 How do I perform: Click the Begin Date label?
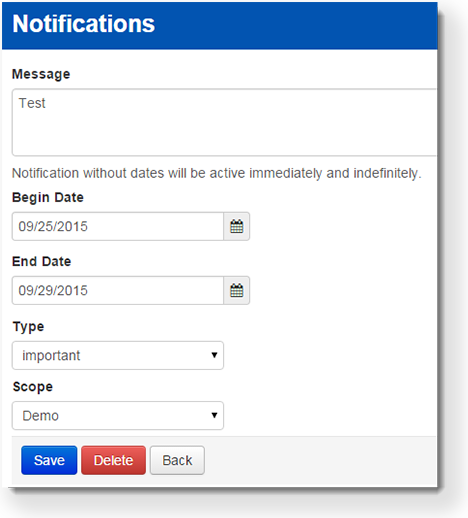pos(48,198)
